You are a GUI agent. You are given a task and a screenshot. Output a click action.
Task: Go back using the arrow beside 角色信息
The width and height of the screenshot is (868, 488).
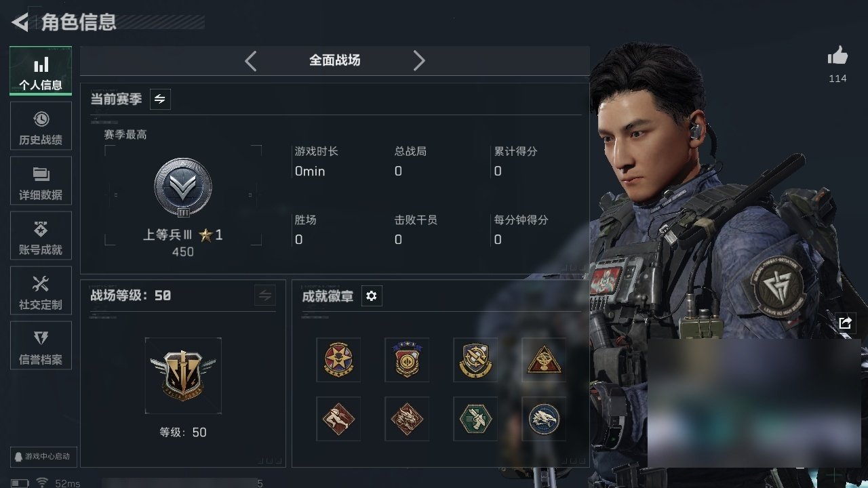pyautogui.click(x=20, y=22)
